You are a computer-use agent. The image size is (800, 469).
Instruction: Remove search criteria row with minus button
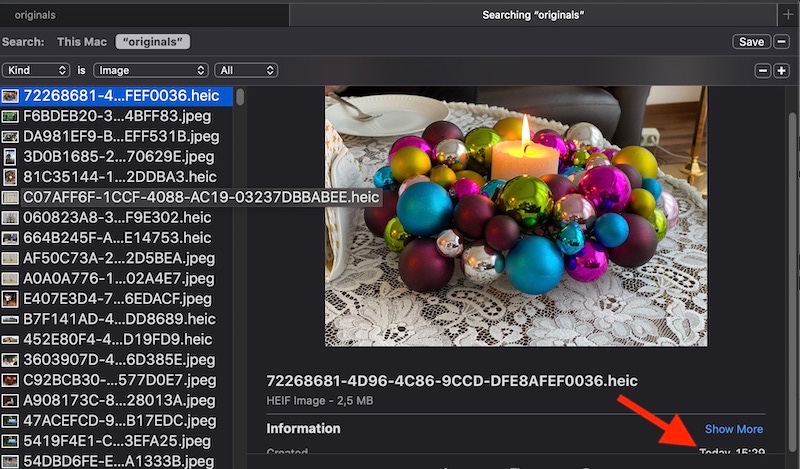pos(763,70)
